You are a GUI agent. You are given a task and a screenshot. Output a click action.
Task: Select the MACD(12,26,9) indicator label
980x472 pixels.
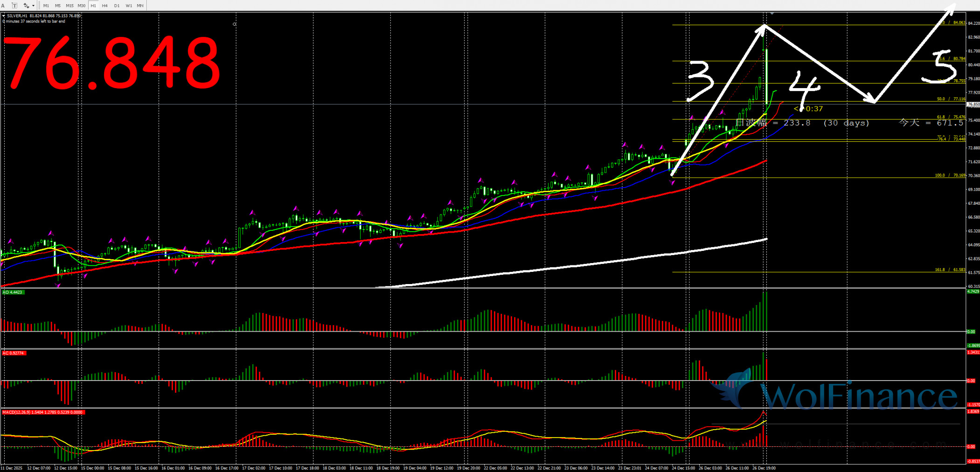coord(42,412)
